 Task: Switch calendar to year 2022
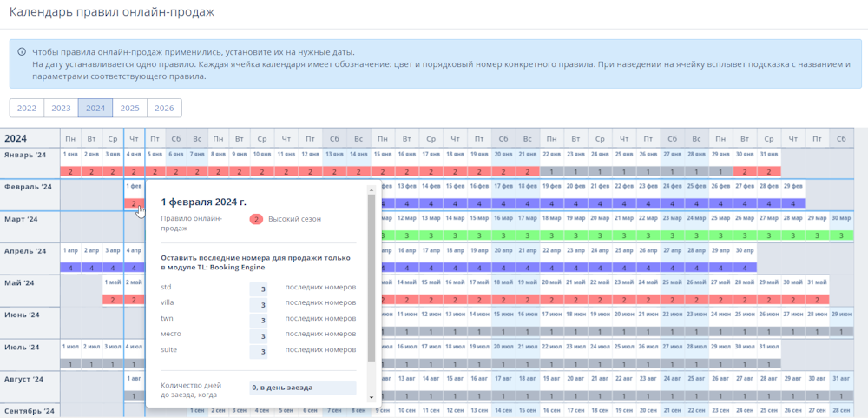pos(27,108)
